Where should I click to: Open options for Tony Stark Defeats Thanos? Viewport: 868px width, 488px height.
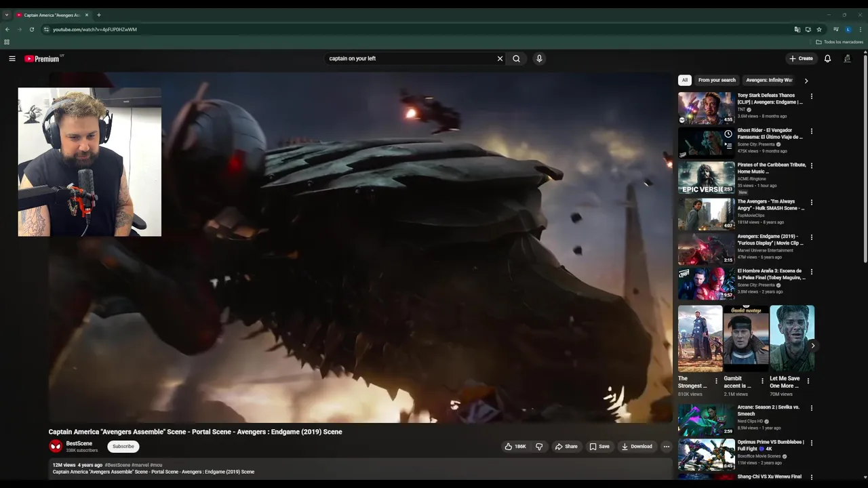tap(811, 96)
